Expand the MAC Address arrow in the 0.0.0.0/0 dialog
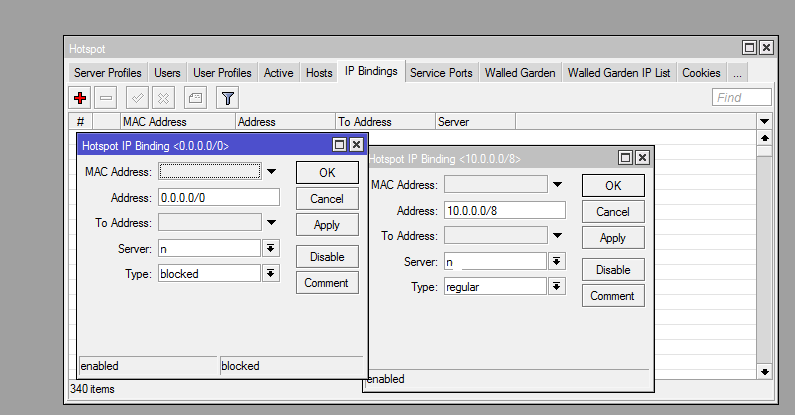795x415 pixels. [x=271, y=172]
